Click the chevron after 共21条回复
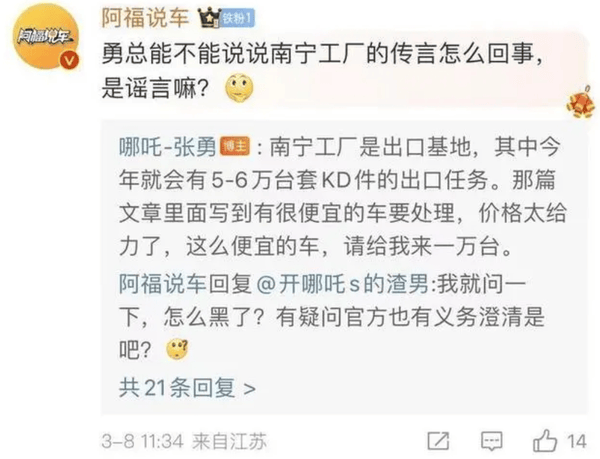 click(x=249, y=389)
